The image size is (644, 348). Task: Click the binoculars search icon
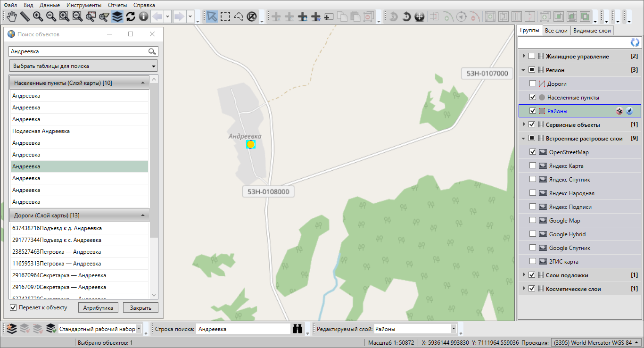[x=297, y=329]
